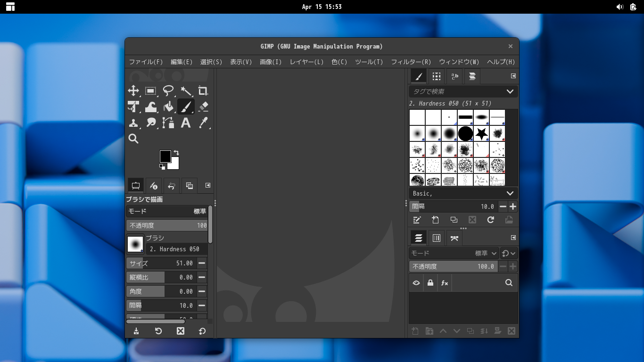Click the black foreground color swatch
This screenshot has height=362, width=644.
coord(165,156)
